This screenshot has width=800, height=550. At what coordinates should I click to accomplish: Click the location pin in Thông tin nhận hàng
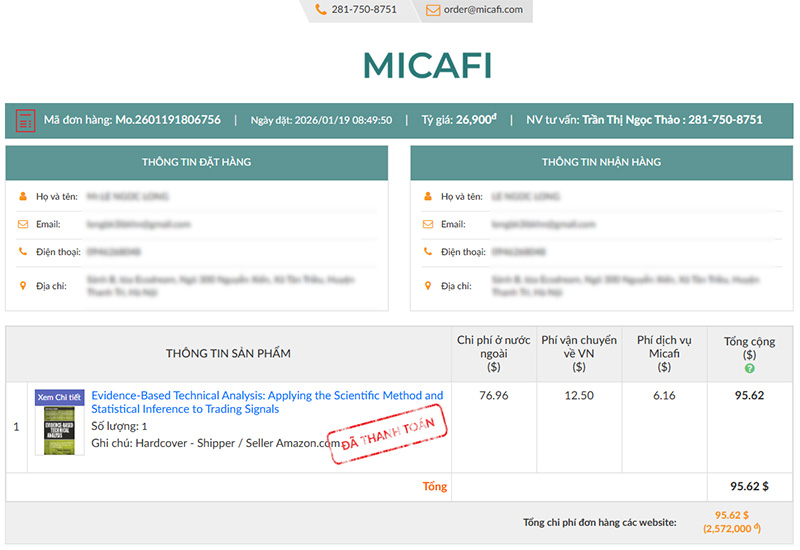tap(428, 286)
